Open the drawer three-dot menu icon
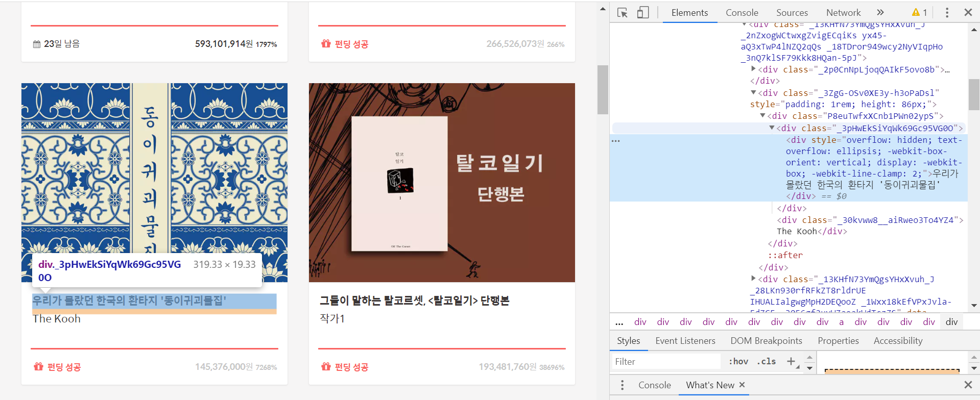Image resolution: width=980 pixels, height=400 pixels. 622,385
